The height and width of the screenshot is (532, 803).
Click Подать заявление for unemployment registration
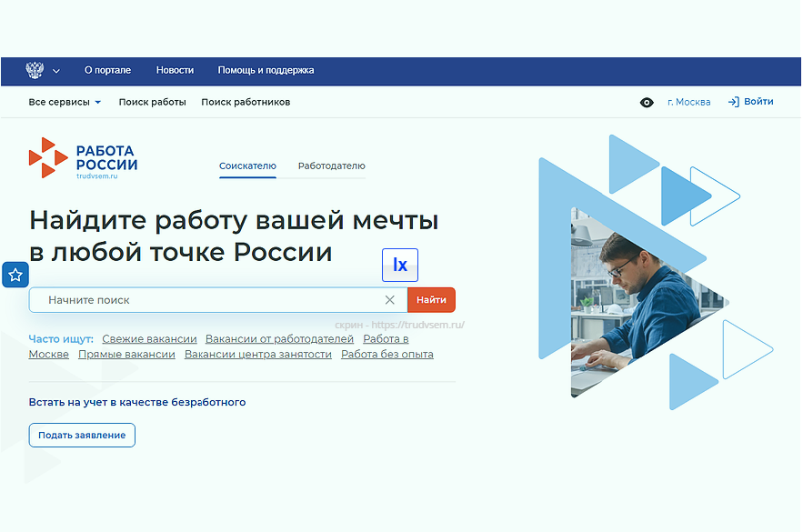point(82,435)
